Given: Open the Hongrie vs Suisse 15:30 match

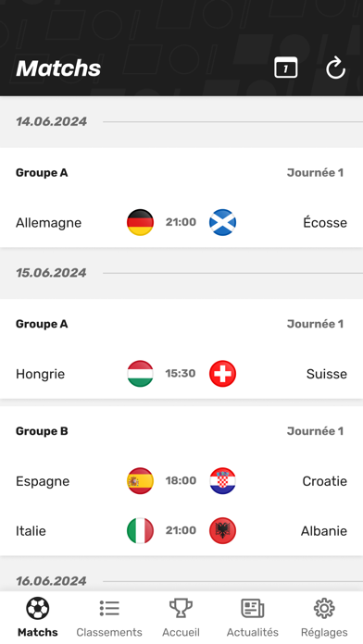Looking at the screenshot, I should click(181, 373).
